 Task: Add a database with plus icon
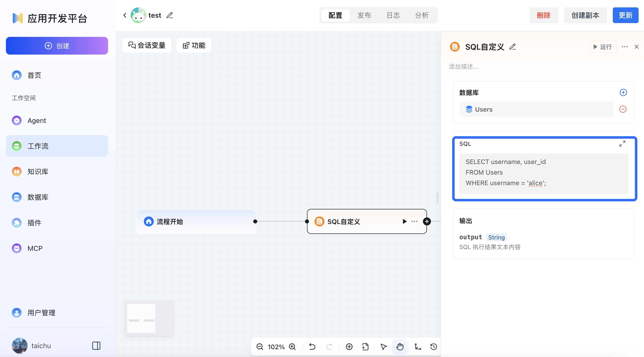tap(623, 92)
